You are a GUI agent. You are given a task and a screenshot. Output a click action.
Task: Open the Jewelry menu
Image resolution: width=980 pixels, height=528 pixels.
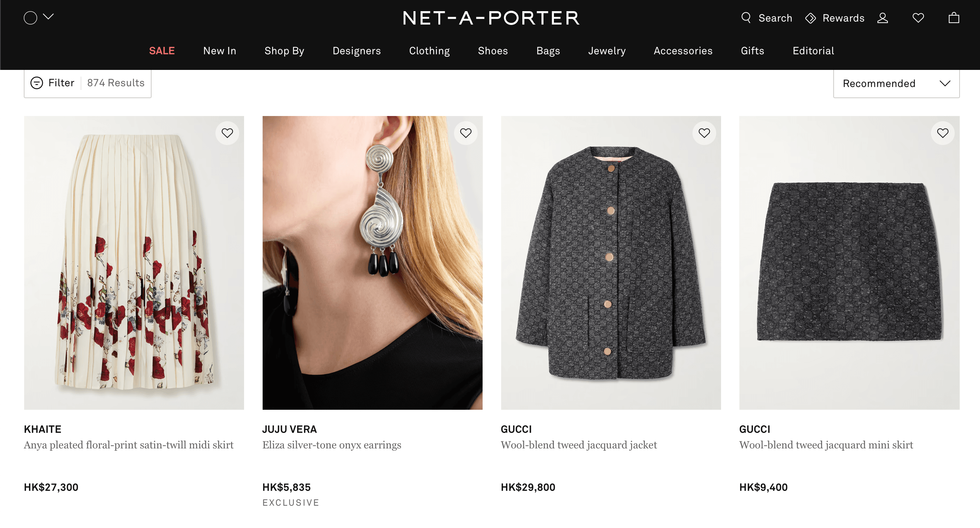pyautogui.click(x=606, y=51)
